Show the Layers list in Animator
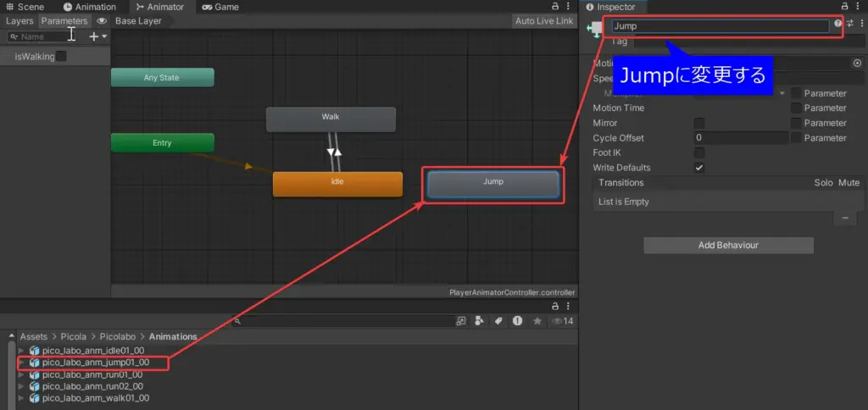The height and width of the screenshot is (410, 868). coord(20,21)
